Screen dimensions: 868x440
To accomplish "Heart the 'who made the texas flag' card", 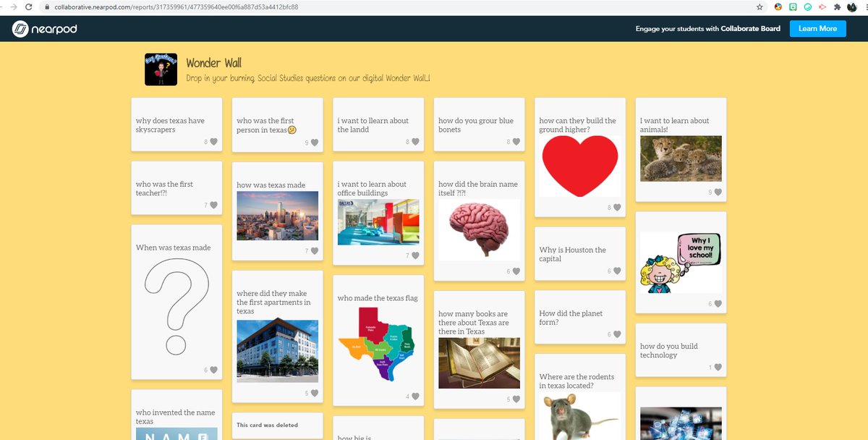I will [415, 397].
